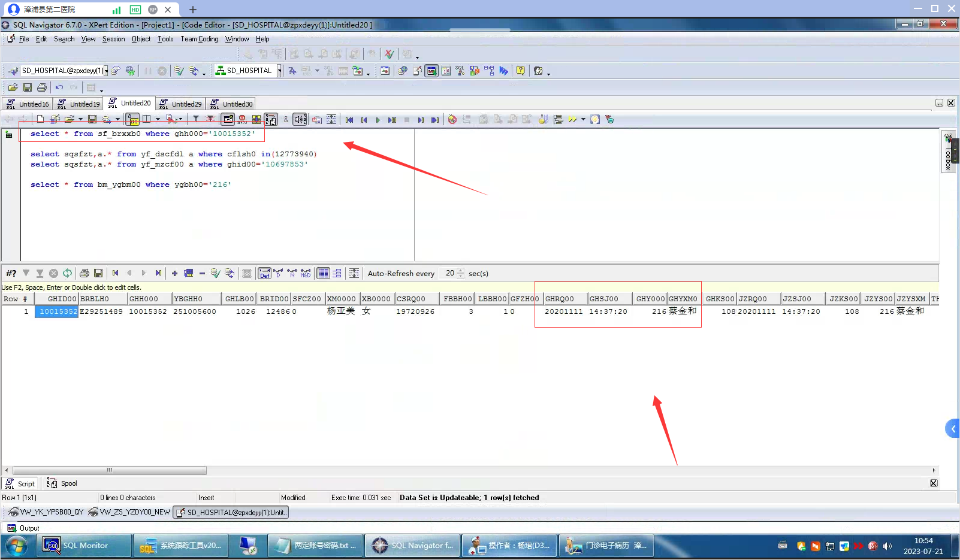Click the help question mark icon in toolbar
The height and width of the screenshot is (560, 960).
(x=521, y=71)
